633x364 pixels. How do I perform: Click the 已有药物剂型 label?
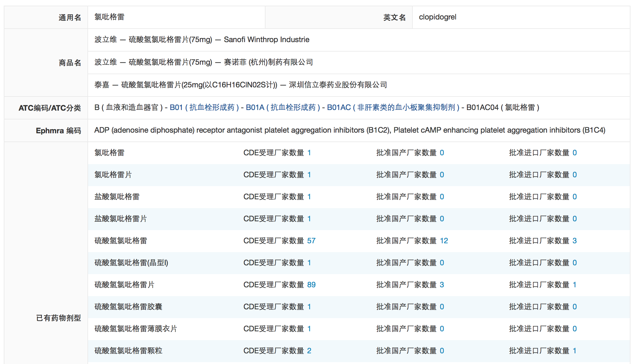[59, 318]
